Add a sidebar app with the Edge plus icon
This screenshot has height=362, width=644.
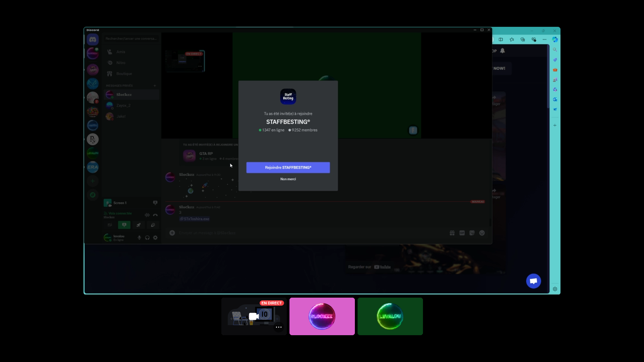coord(555,125)
